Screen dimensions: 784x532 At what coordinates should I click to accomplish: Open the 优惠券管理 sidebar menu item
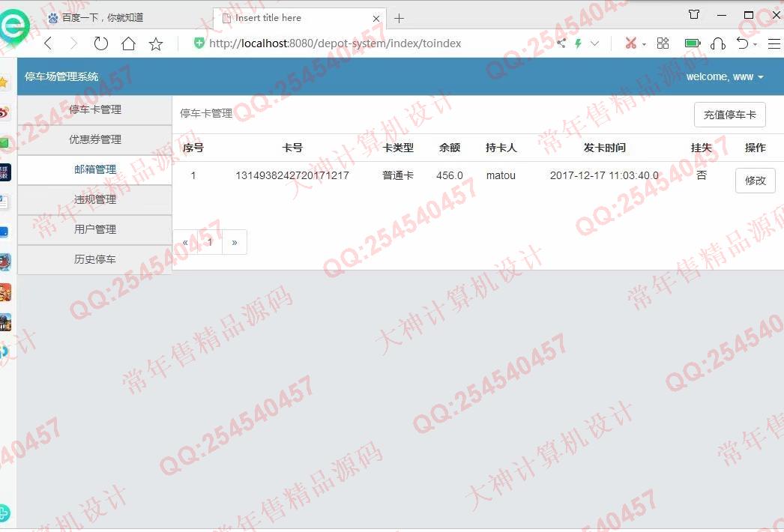pyautogui.click(x=95, y=139)
